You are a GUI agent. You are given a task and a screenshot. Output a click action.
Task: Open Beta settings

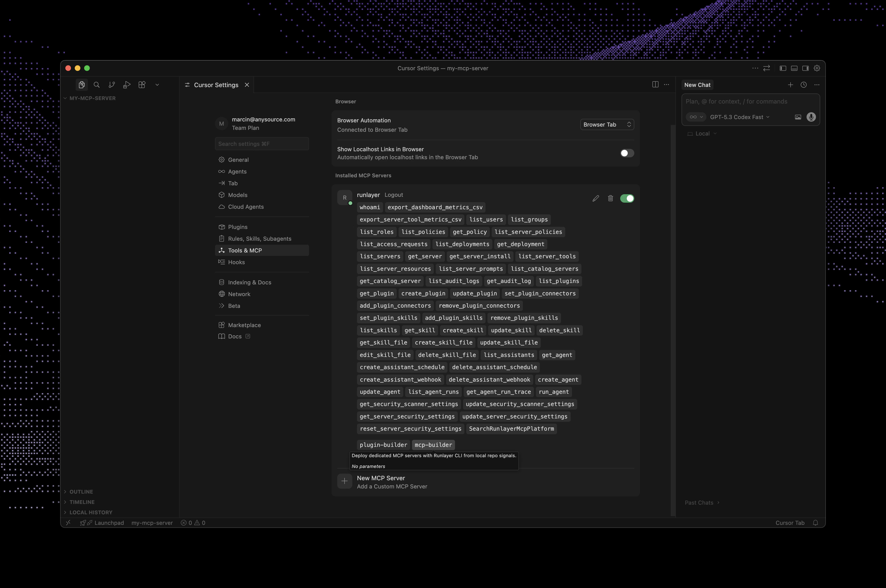pyautogui.click(x=262, y=306)
